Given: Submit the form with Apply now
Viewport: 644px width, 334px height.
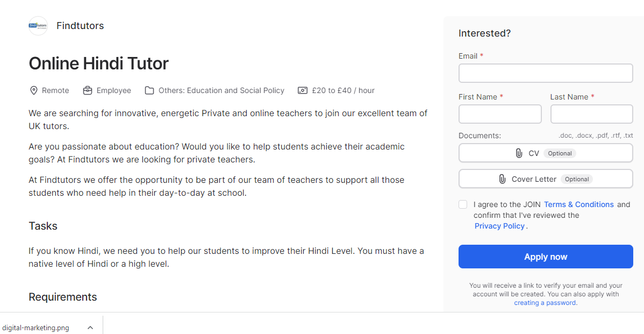Looking at the screenshot, I should 546,257.
